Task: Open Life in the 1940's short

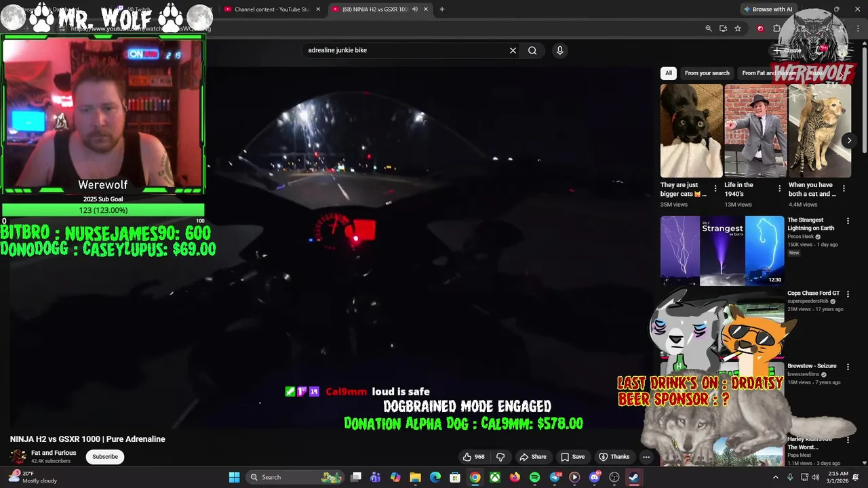Action: click(x=755, y=131)
